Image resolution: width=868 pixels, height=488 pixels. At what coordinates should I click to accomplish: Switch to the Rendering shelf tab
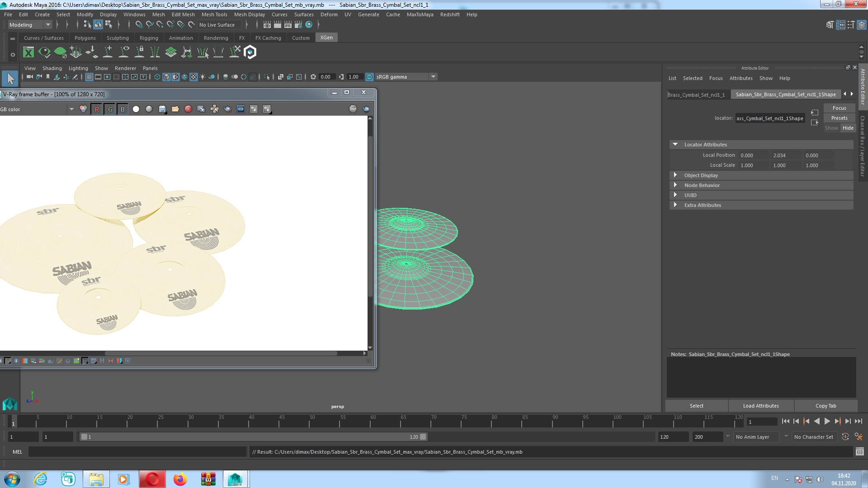tap(216, 38)
